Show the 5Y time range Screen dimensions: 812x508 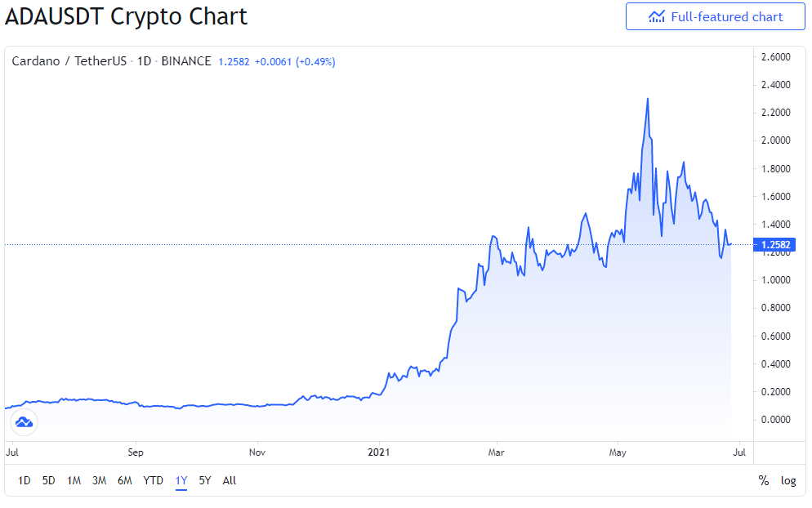click(205, 480)
